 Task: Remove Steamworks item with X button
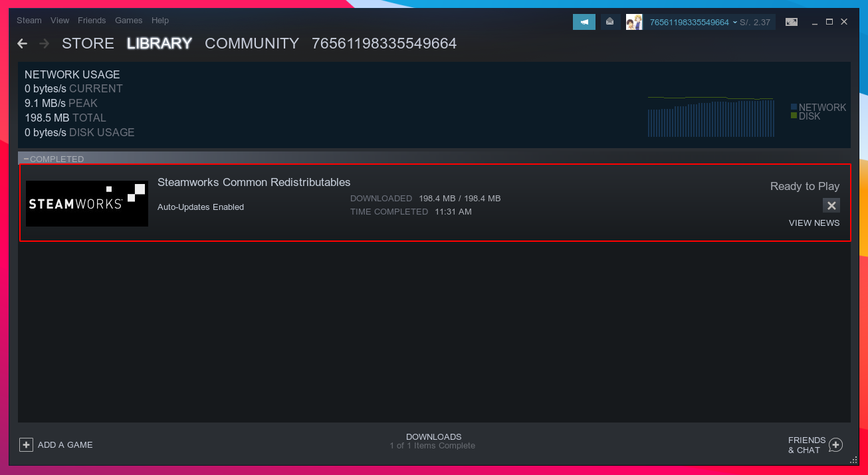coord(831,205)
